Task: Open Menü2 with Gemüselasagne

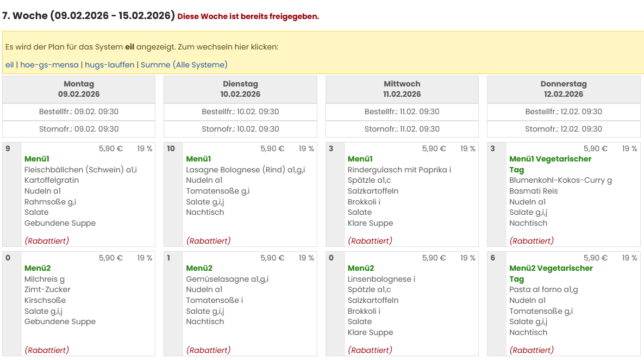Action: point(199,268)
